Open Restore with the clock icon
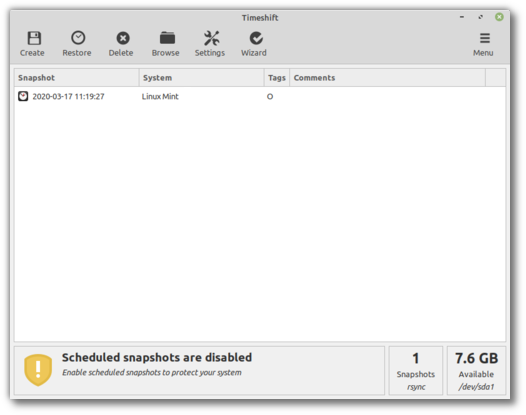Viewport: 526px width, 415px height. [78, 38]
